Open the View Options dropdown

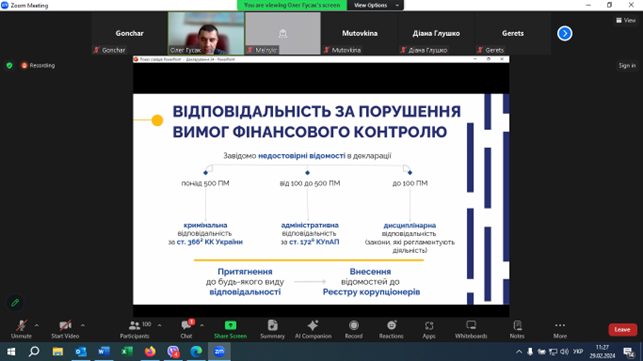click(x=375, y=5)
